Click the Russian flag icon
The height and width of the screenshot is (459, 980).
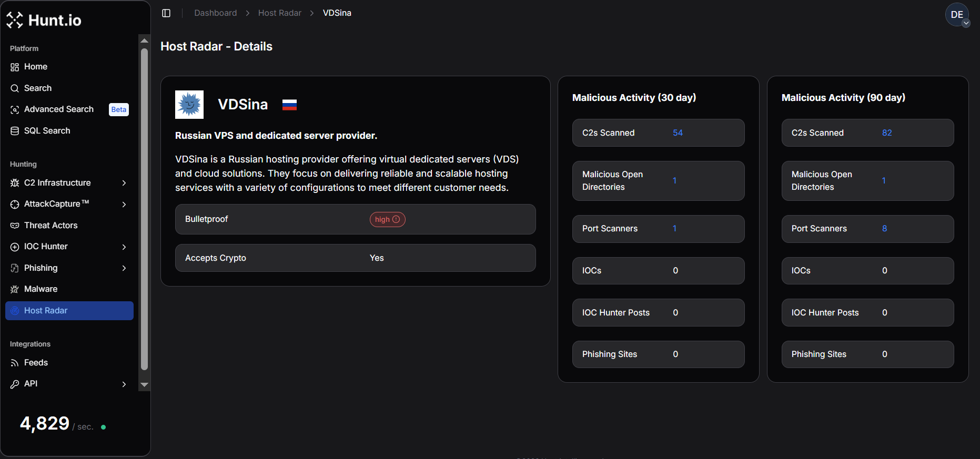pos(289,105)
